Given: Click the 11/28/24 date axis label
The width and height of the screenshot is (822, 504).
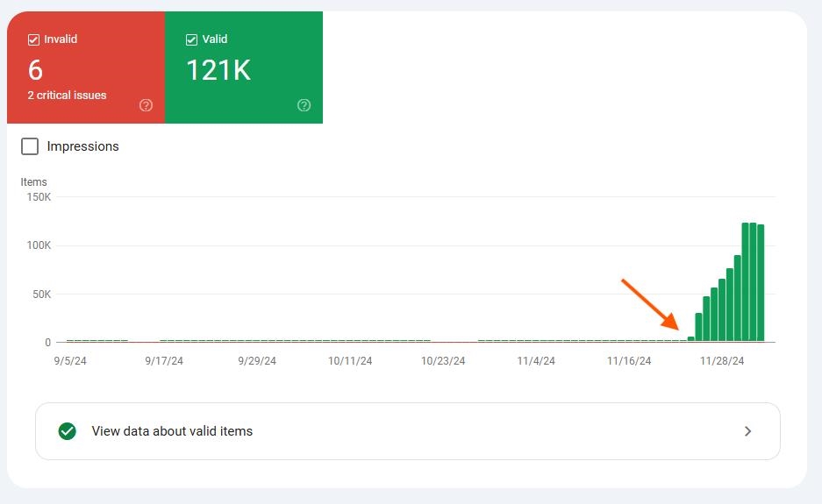Looking at the screenshot, I should click(x=722, y=361).
